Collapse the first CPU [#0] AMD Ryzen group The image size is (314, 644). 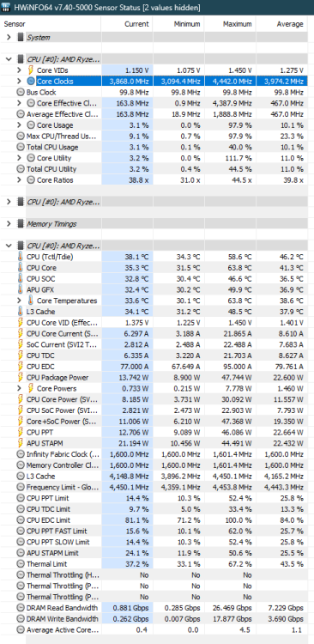coord(9,59)
